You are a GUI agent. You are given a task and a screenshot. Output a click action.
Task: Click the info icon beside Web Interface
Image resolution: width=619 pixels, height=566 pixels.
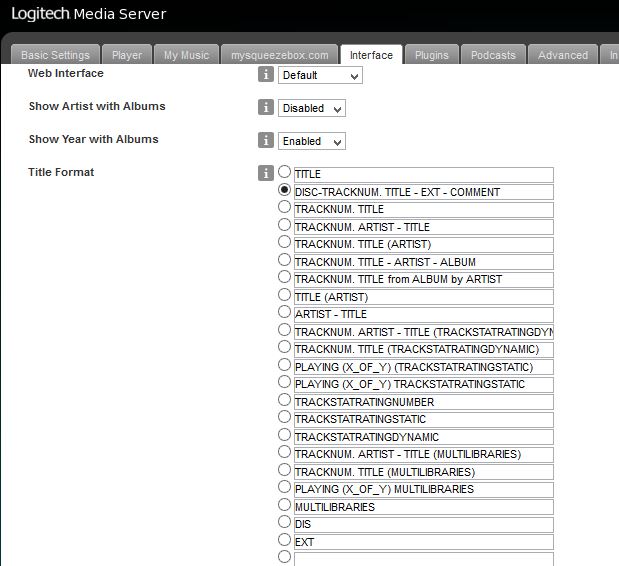(266, 75)
